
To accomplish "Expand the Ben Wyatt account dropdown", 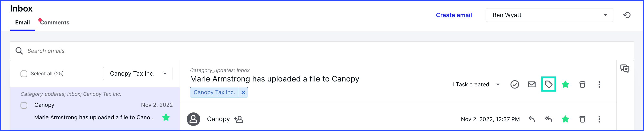I will point(549,15).
